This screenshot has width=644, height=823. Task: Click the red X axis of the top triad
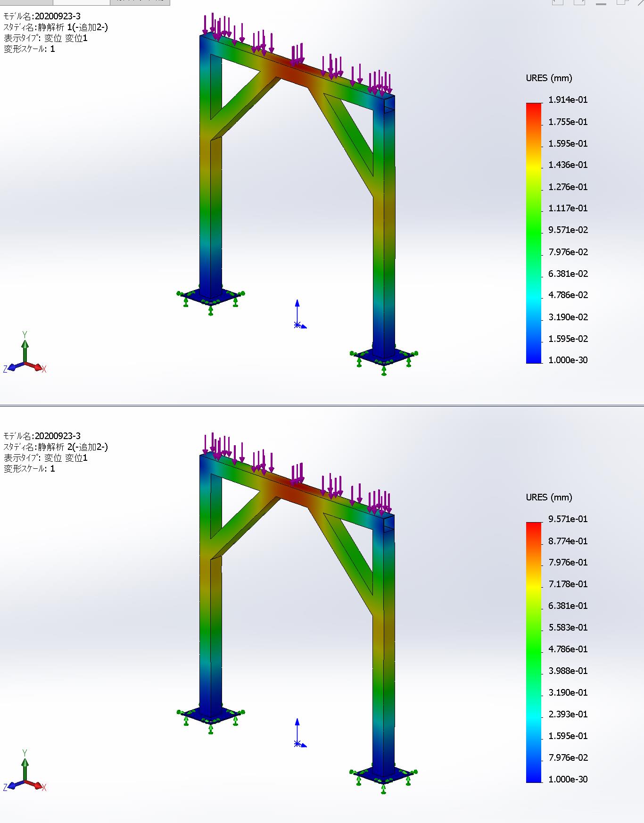coord(36,366)
